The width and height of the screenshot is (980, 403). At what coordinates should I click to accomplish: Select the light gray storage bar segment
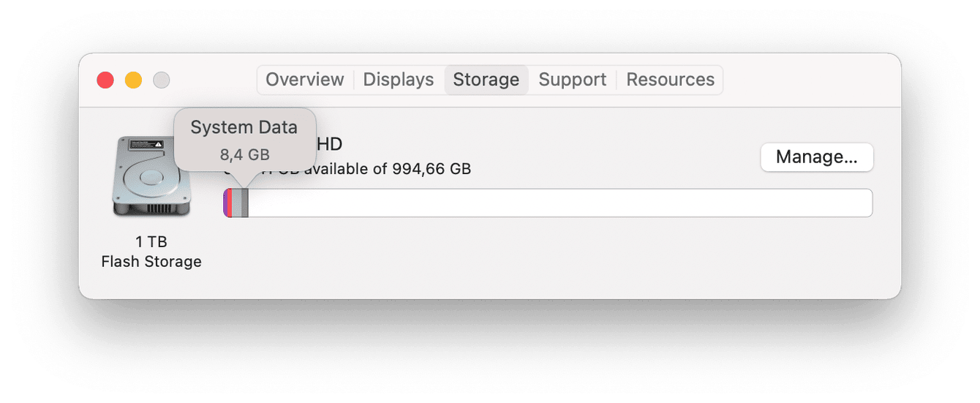(x=238, y=203)
